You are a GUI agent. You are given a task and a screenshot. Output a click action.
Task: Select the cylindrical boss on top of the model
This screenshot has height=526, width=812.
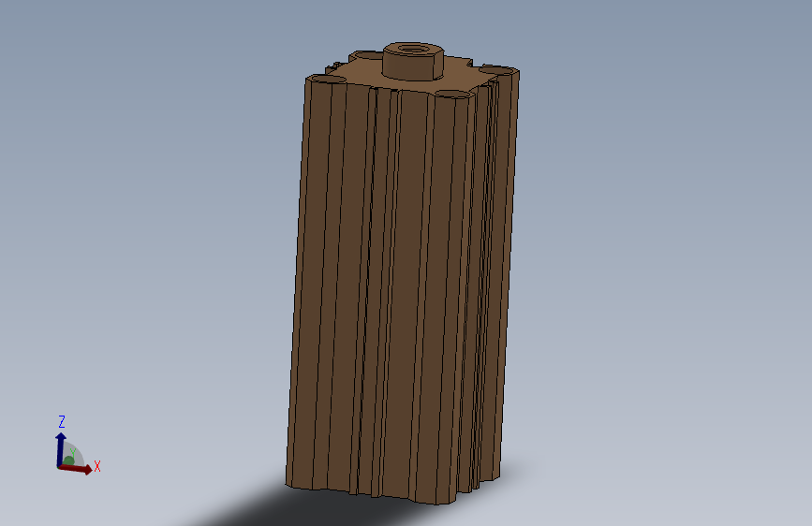click(413, 62)
